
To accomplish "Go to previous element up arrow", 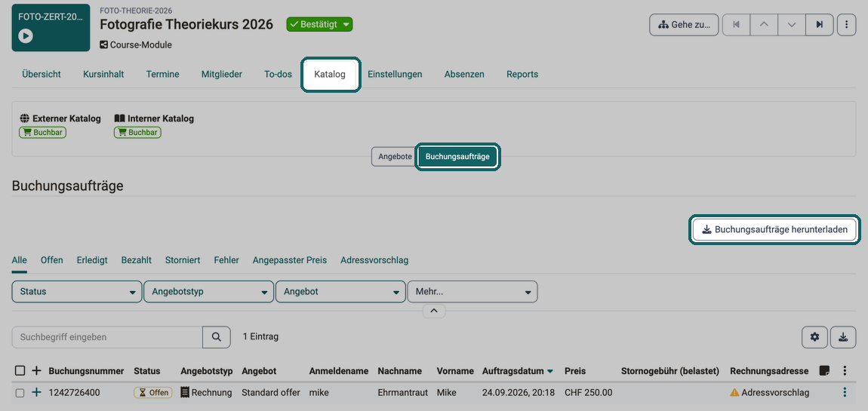I will click(764, 25).
